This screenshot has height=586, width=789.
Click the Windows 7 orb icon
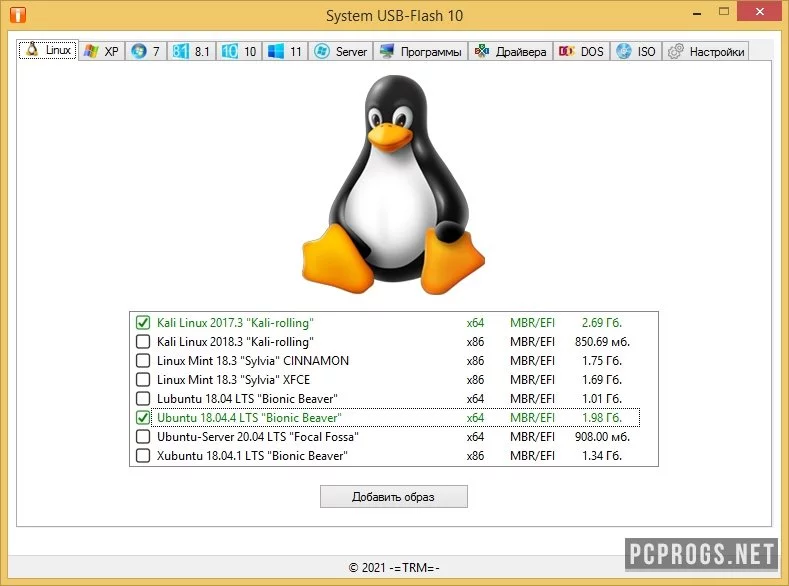[x=138, y=51]
